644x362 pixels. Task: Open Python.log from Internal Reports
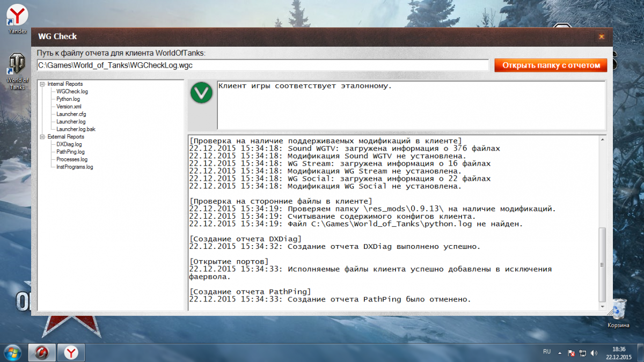click(68, 99)
